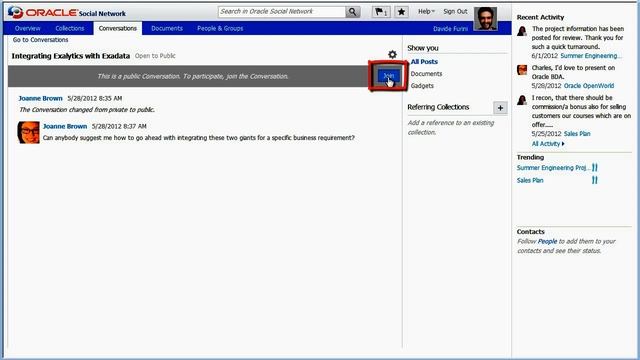Image resolution: width=640 pixels, height=360 pixels.
Task: Click the search magnifier icon
Action: tap(352, 12)
